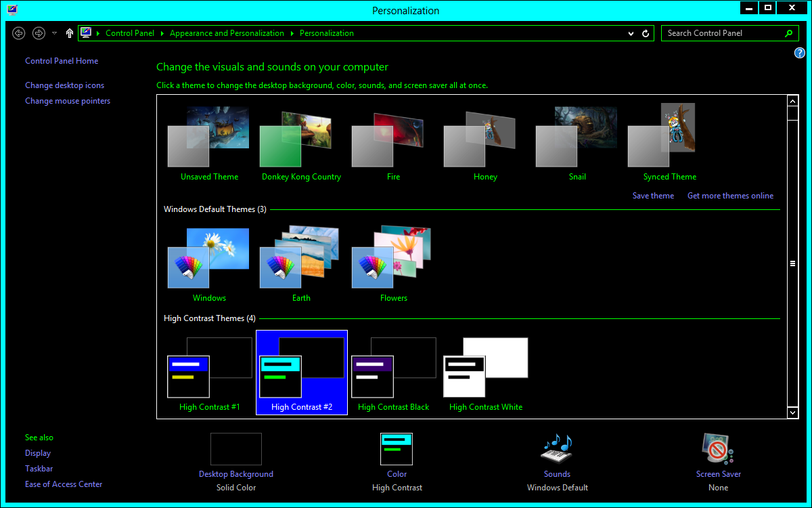
Task: Expand the Control Panel breadcrumb arrow
Action: pyautogui.click(x=162, y=33)
